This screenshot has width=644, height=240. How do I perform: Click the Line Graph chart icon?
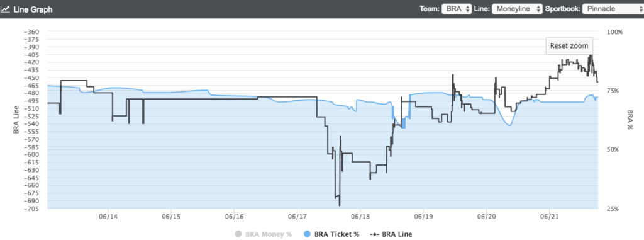pyautogui.click(x=5, y=9)
